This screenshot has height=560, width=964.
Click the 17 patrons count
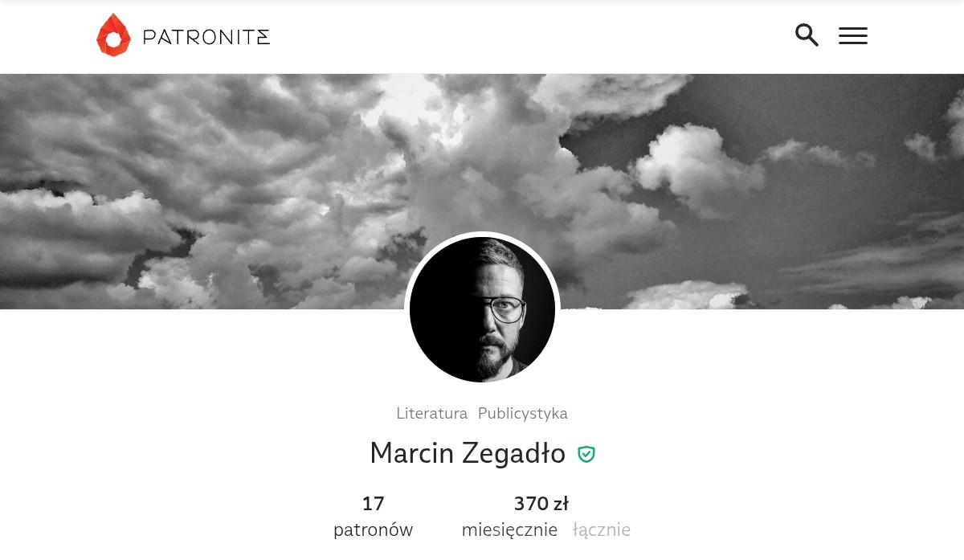pos(374,504)
